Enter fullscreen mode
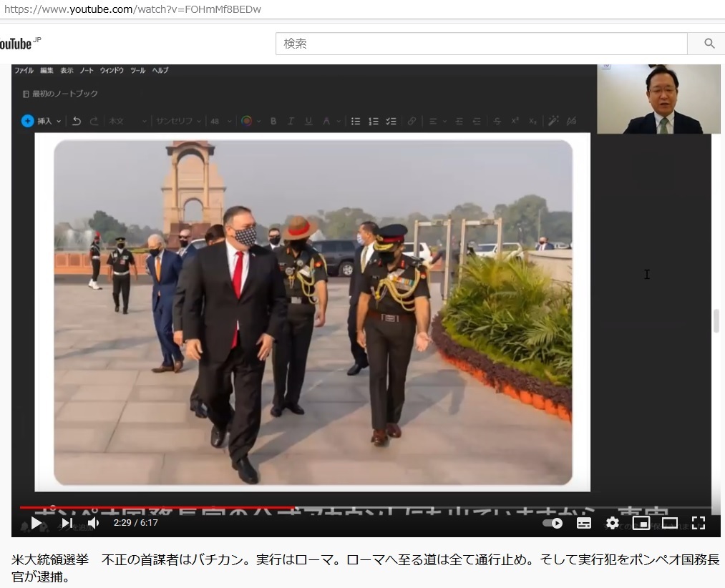Viewport: 725px width, 588px height. click(x=699, y=524)
